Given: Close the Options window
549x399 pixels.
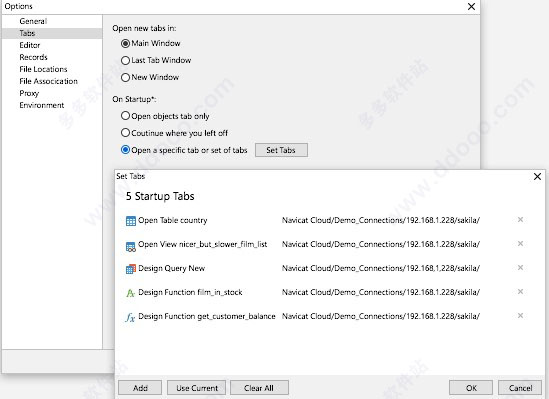Looking at the screenshot, I should coord(471,6).
